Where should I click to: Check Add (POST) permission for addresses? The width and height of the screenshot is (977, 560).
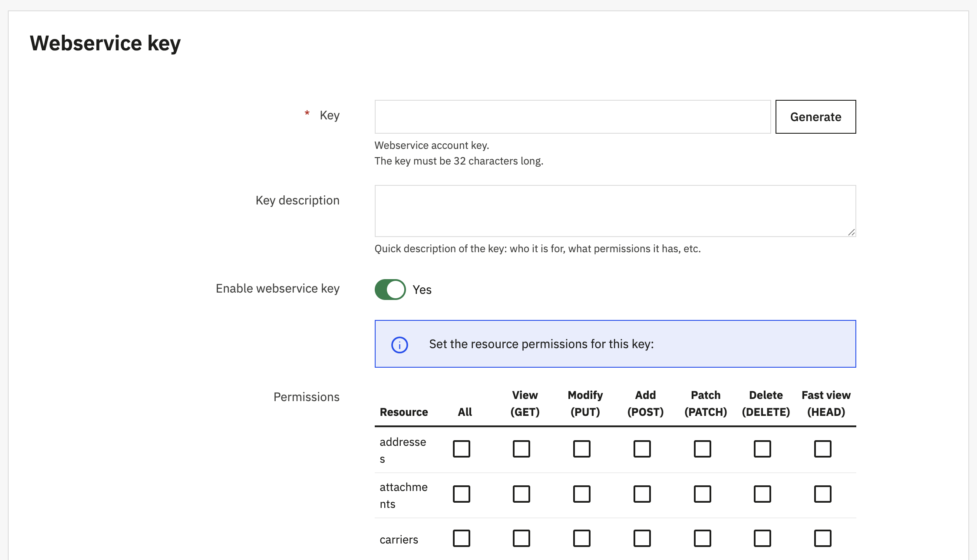(x=642, y=449)
